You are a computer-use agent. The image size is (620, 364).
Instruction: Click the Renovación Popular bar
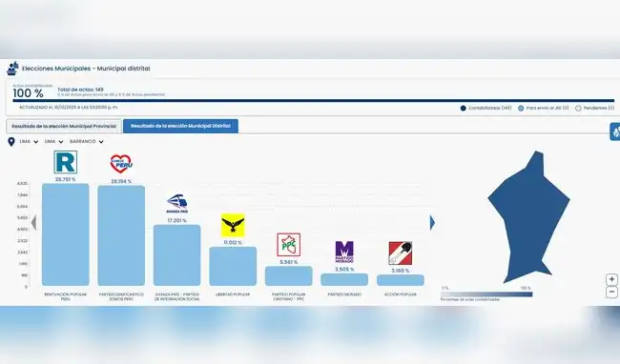(65, 234)
